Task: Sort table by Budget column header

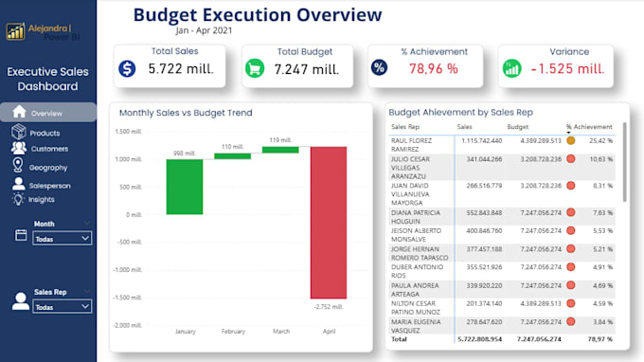Action: 517,127
